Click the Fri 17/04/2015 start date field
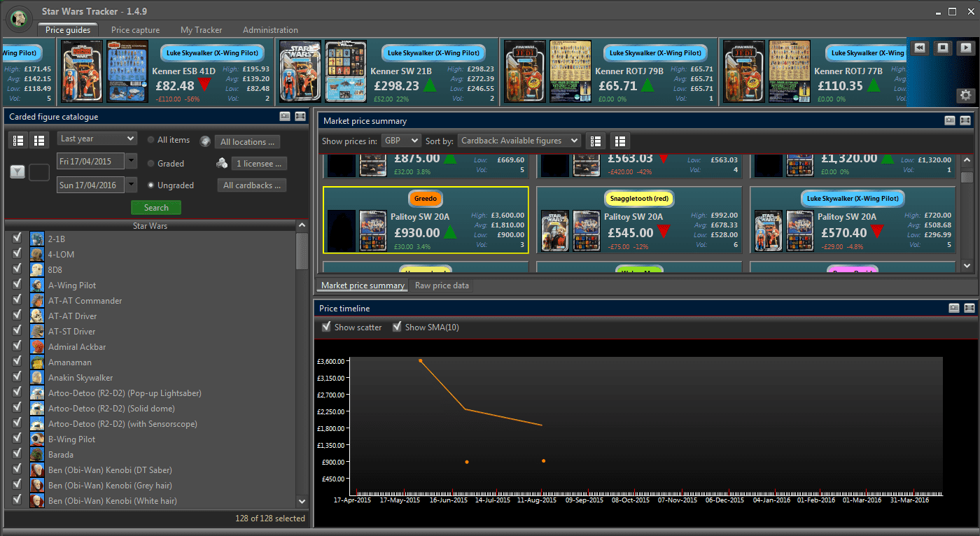Screen dimensions: 980x536 click(x=90, y=161)
